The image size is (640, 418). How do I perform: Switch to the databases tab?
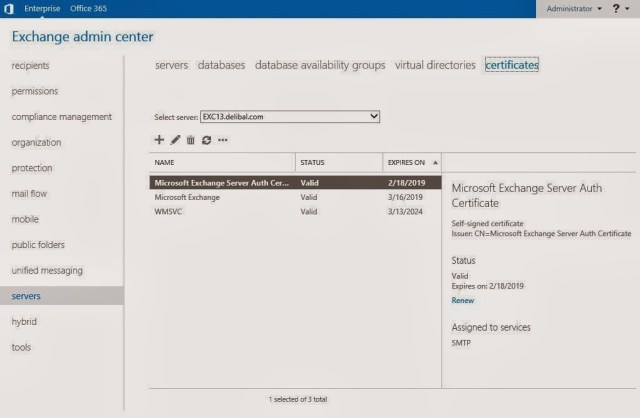(221, 65)
